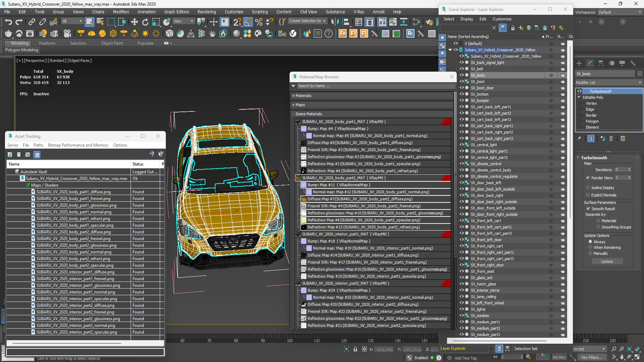Viewport: 644px width, 362px height.
Task: Choose the Select and Rotate tool
Action: (x=145, y=22)
